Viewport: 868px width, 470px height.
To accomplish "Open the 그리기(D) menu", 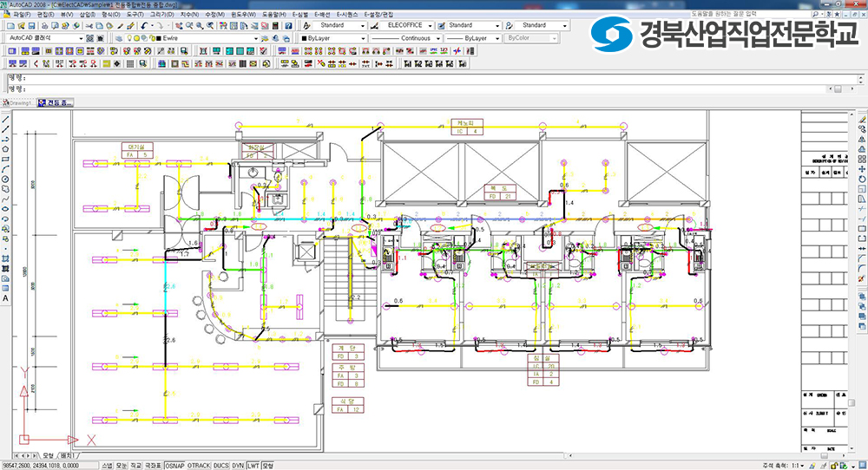I will coord(161,15).
